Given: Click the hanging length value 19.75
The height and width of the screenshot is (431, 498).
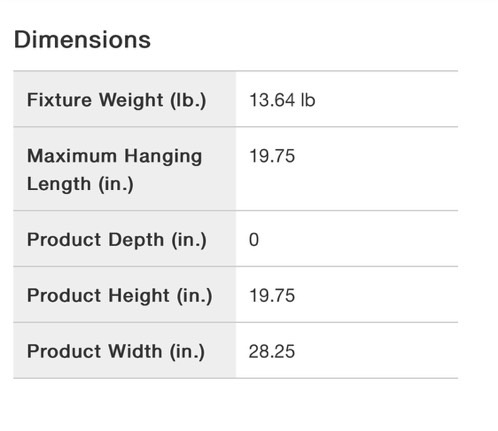Looking at the screenshot, I should coord(272,156).
